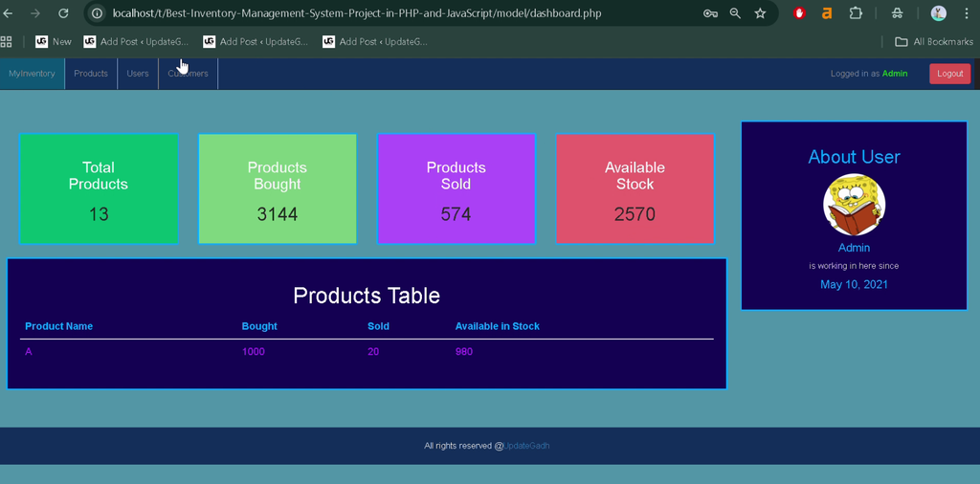980x484 pixels.
Task: Click the green Admin username in navbar
Action: click(895, 74)
